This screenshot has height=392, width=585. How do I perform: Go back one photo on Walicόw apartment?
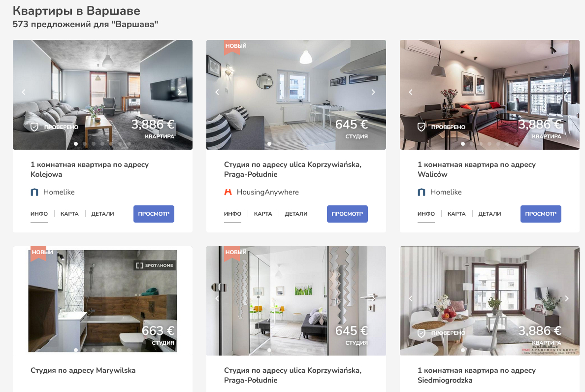(410, 92)
